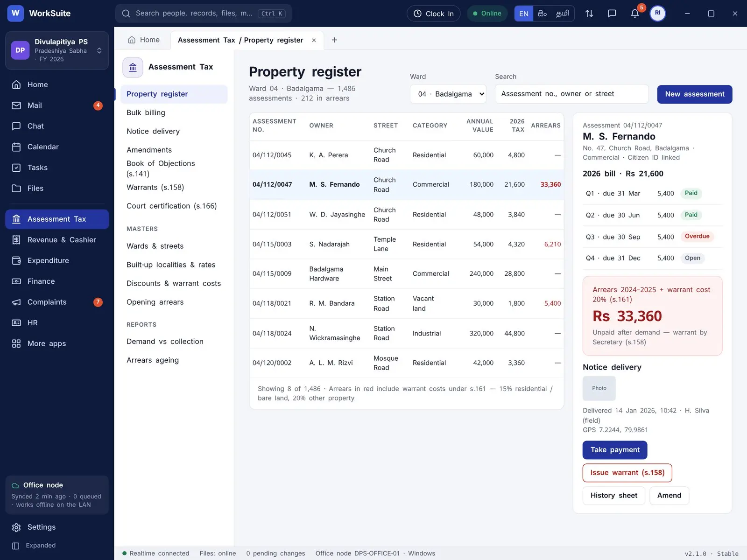Click the sync arrows icon in top bar
The image size is (747, 560).
click(589, 14)
